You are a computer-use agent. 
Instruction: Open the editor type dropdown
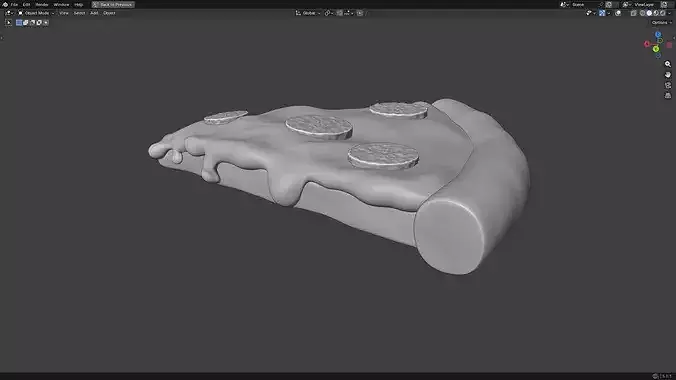coord(9,13)
